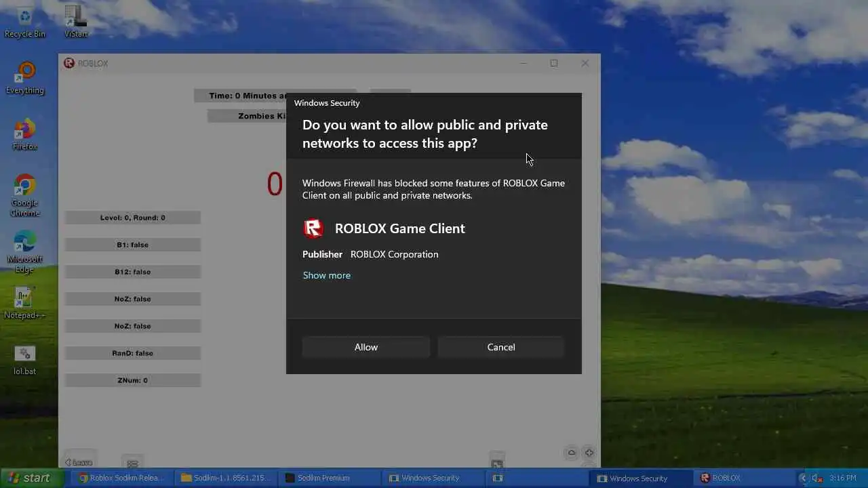The image size is (868, 488).
Task: Click the Zombies Killed label in ROBLOX
Action: 247,116
